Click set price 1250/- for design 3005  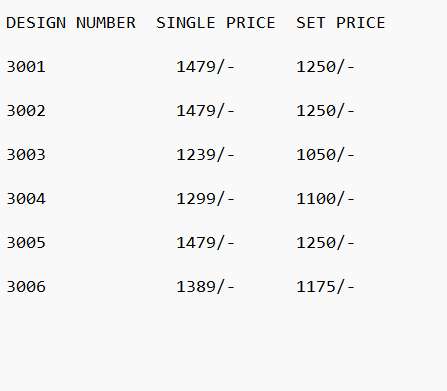click(x=326, y=242)
